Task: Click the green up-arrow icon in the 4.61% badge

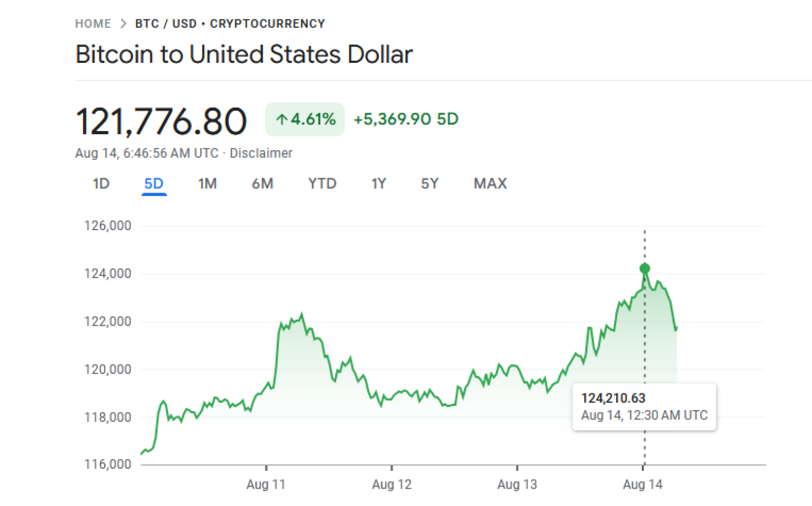Action: (283, 120)
